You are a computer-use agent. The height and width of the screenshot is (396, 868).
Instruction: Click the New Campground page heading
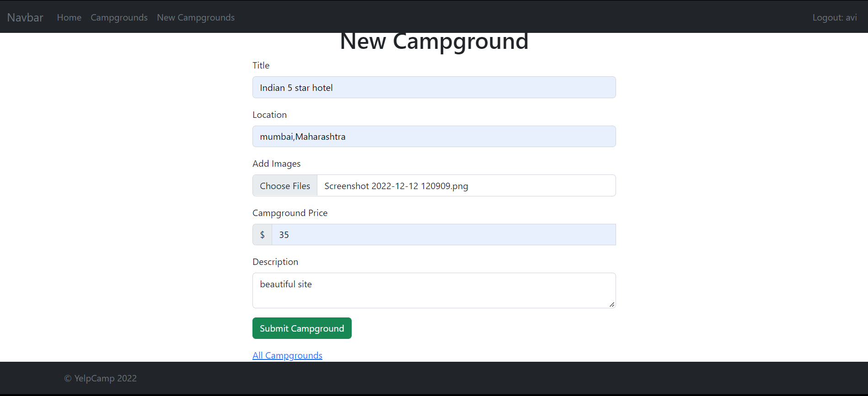[x=434, y=41]
